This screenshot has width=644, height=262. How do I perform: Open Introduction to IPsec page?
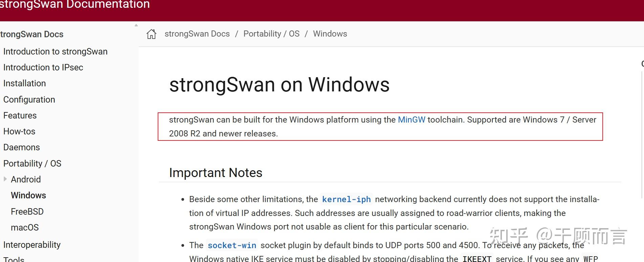click(x=43, y=67)
